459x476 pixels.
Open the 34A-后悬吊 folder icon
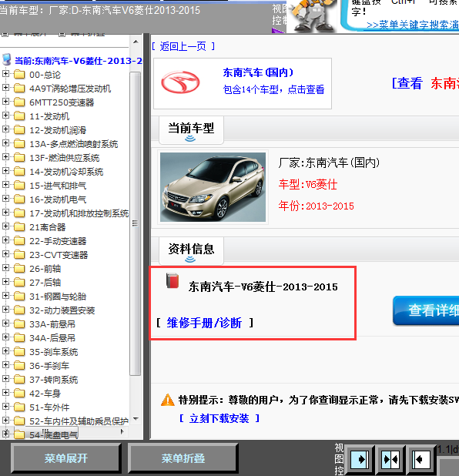pyautogui.click(x=19, y=338)
